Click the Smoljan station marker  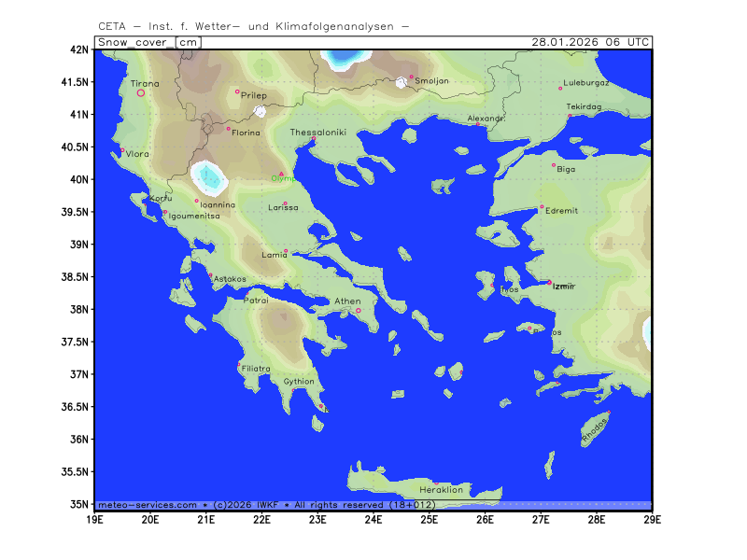(x=411, y=77)
